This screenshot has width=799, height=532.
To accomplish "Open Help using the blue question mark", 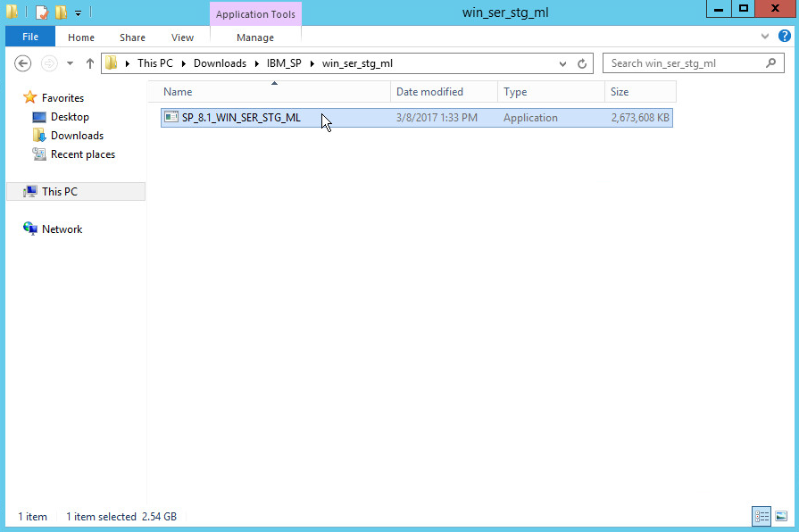I will 785,37.
